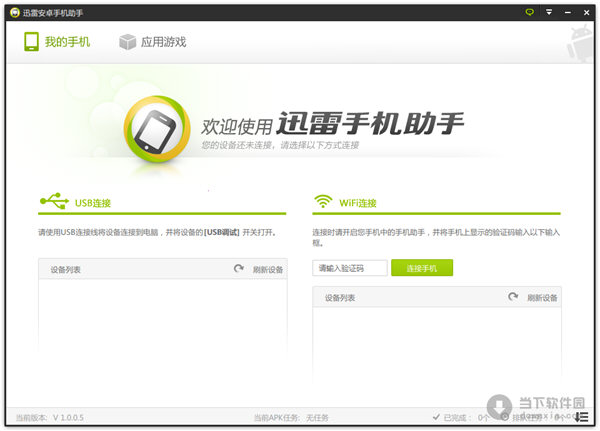Screen dimensions: 600x431
Task: Click the 欢迎使用迅雷手机助手 welcome title
Action: pyautogui.click(x=333, y=124)
